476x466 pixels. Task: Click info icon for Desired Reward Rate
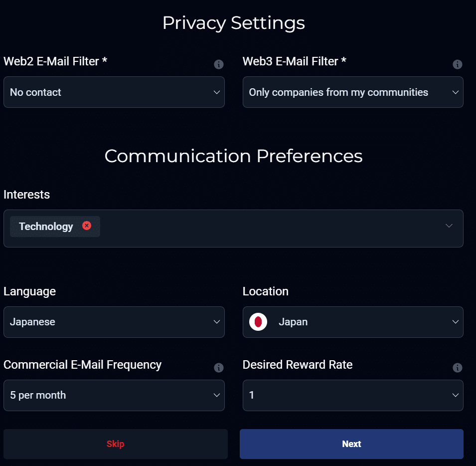[457, 368]
